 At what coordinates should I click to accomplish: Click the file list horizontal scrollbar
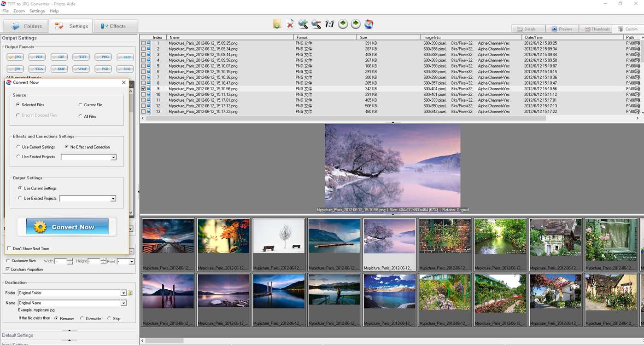pyautogui.click(x=345, y=118)
